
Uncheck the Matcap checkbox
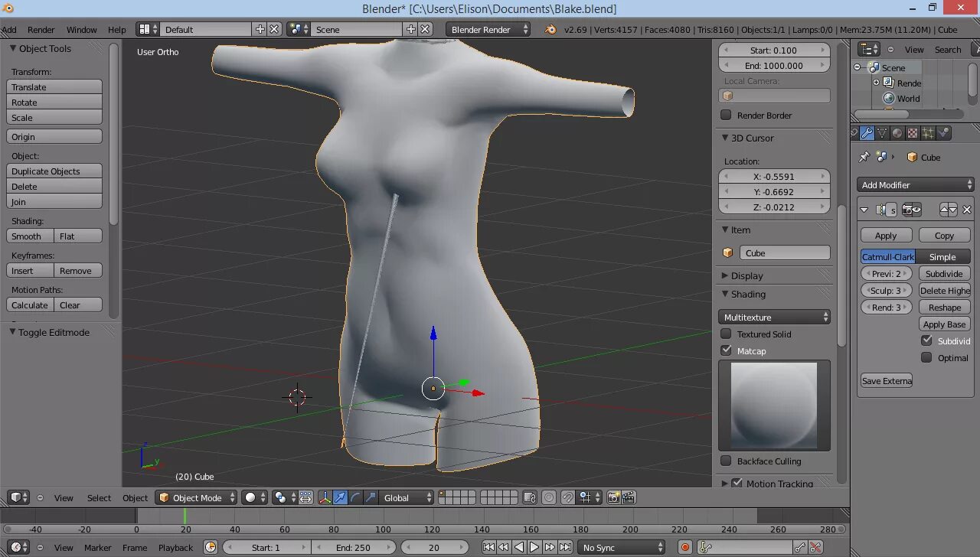(727, 350)
